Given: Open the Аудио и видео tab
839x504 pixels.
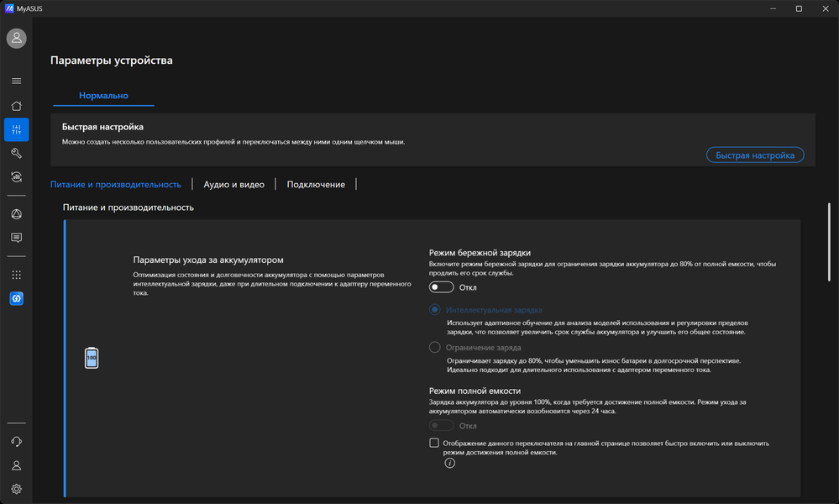Looking at the screenshot, I should [233, 184].
